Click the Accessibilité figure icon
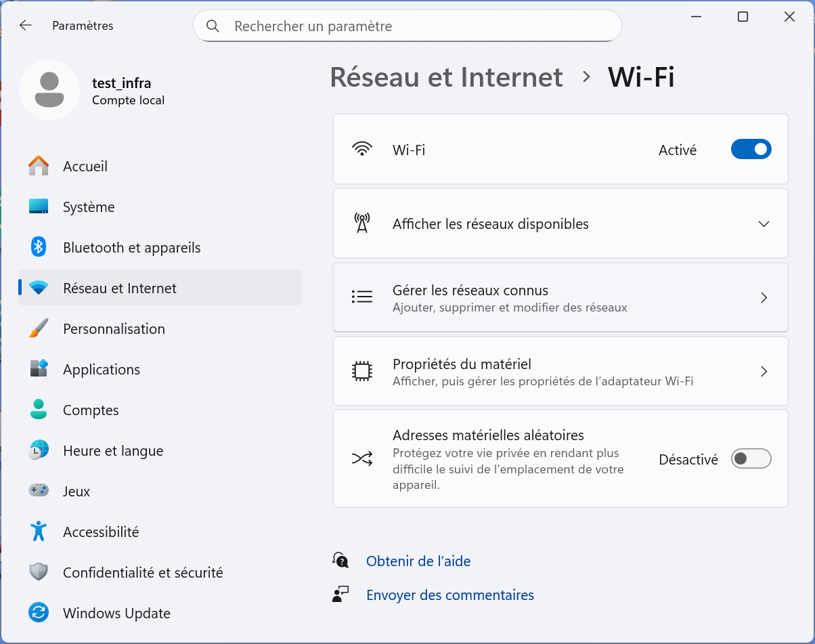The image size is (815, 644). click(x=39, y=532)
